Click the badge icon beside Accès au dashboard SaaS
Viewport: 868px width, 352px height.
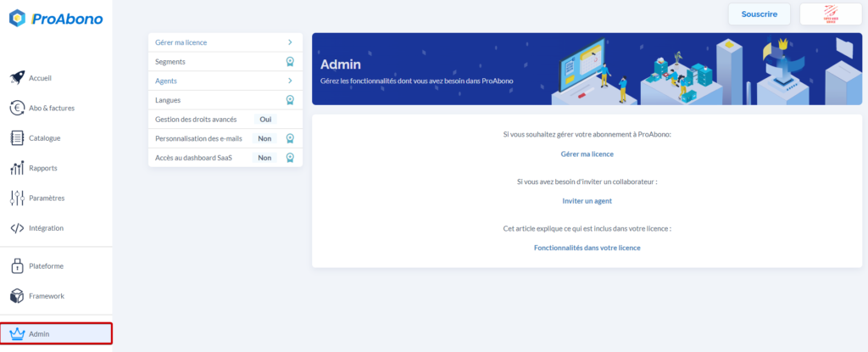pos(290,158)
